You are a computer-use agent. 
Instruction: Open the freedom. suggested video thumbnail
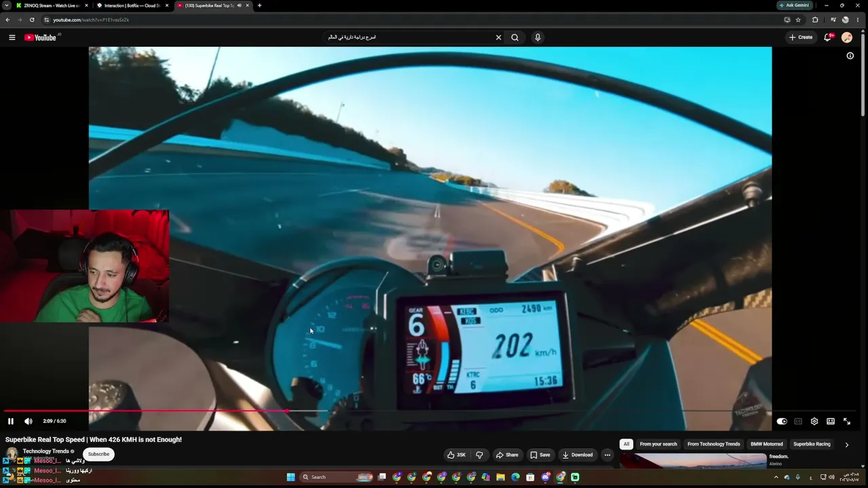coord(693,461)
